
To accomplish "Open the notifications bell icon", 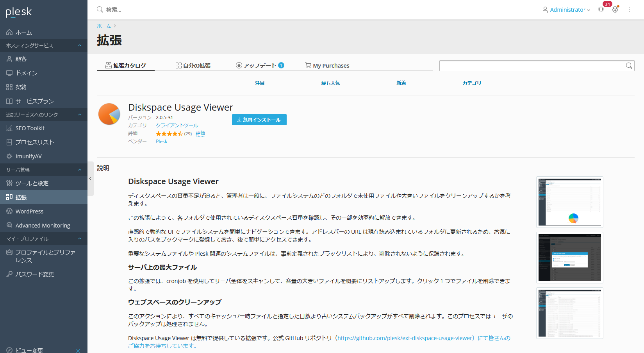I will click(x=601, y=10).
